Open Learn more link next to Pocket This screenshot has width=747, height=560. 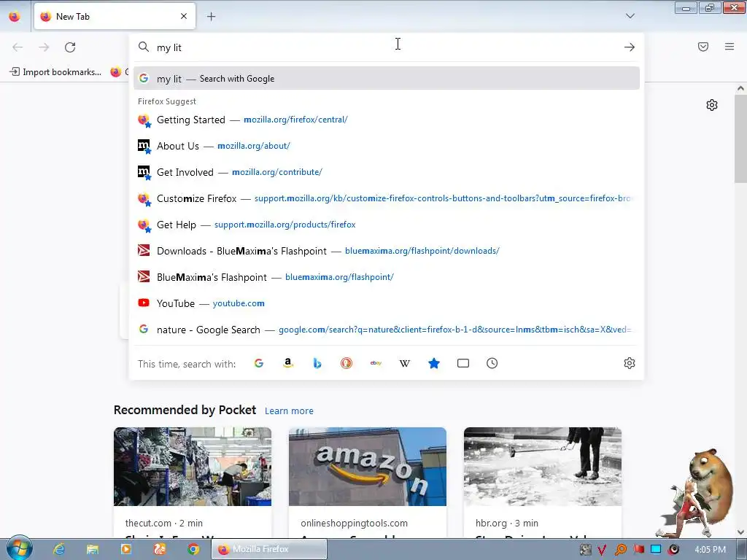pos(289,411)
